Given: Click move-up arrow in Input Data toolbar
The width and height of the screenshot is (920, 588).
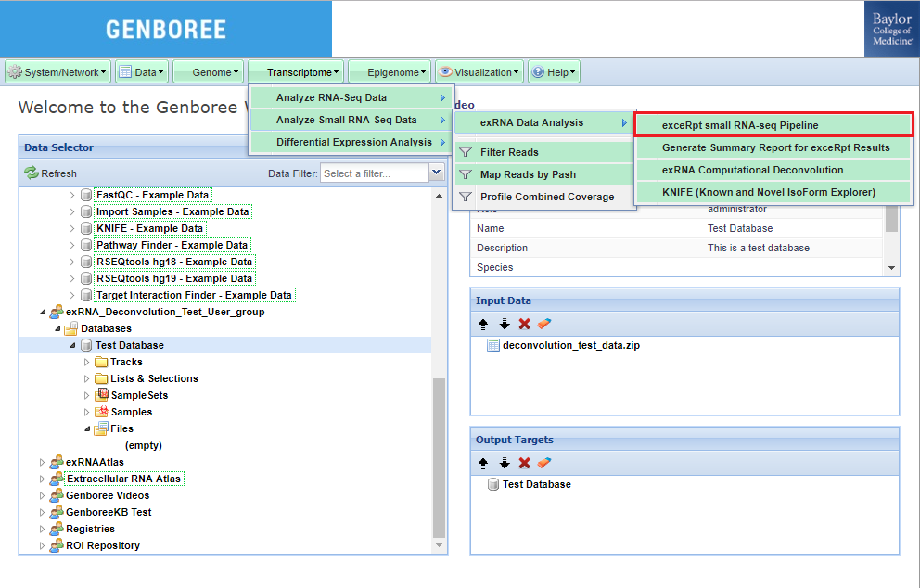Looking at the screenshot, I should 483,324.
